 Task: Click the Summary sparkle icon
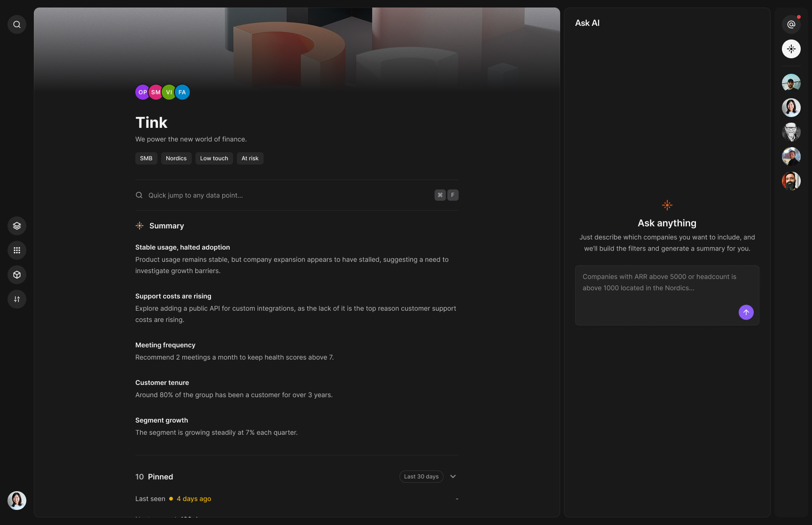point(140,226)
